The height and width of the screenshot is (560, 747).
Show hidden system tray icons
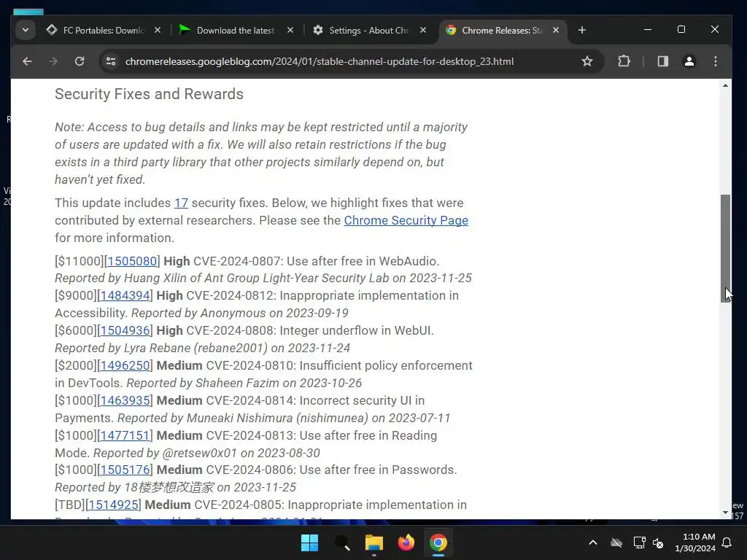(593, 542)
